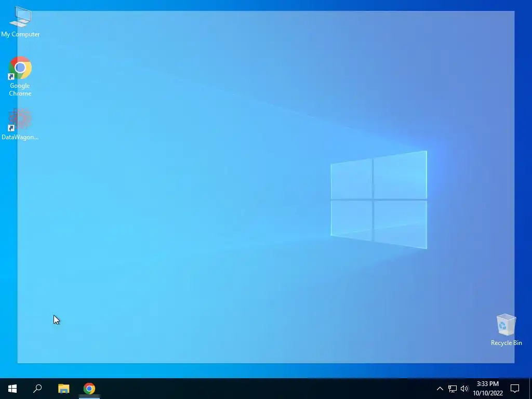
Task: Click Show desktop strip at taskbar edge
Action: pyautogui.click(x=530, y=389)
